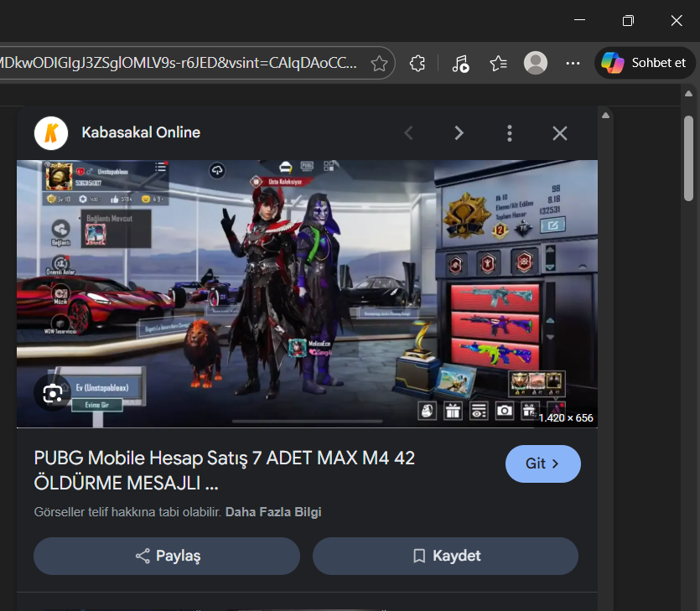Screen dimensions: 700x611
Task: Open the PUBG lobby preview image
Action: pyautogui.click(x=307, y=293)
